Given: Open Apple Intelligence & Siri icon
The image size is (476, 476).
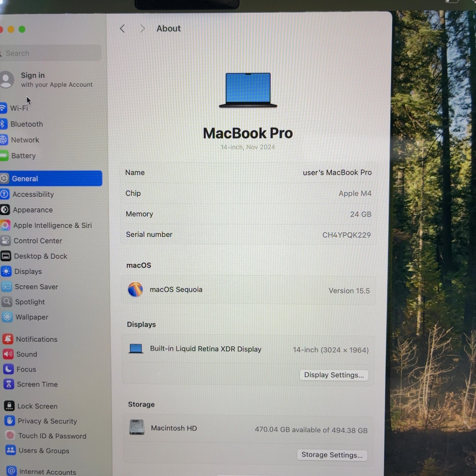Looking at the screenshot, I should pos(5,225).
